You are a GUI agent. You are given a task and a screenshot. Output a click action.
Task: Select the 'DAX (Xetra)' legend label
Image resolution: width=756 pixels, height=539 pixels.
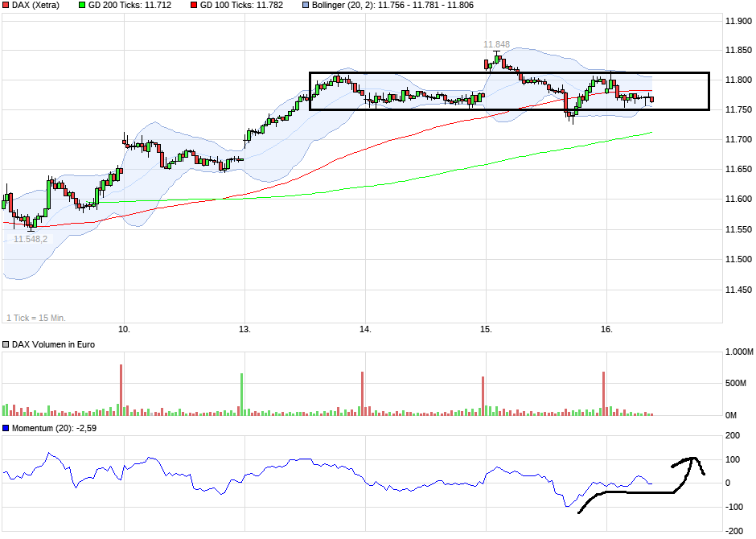[35, 6]
